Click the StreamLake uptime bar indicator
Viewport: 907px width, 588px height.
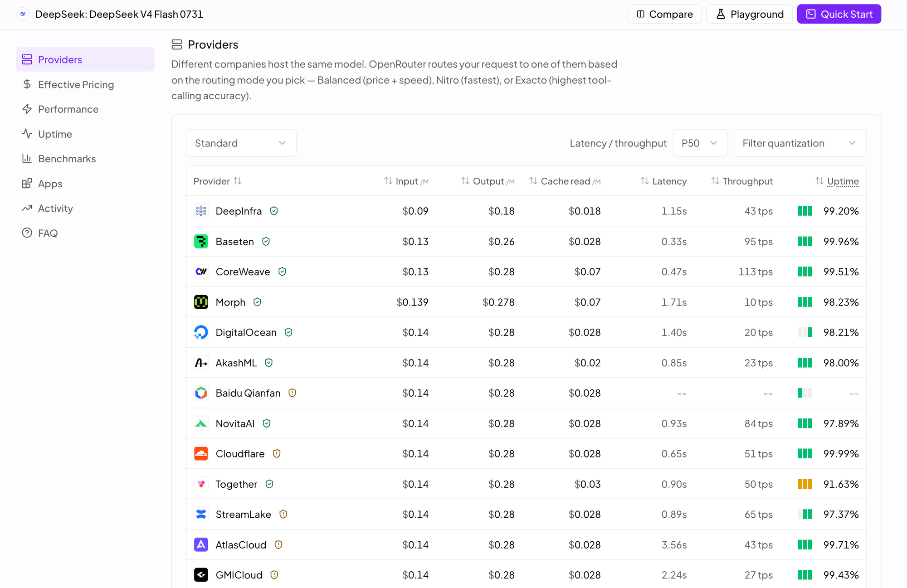(x=805, y=514)
